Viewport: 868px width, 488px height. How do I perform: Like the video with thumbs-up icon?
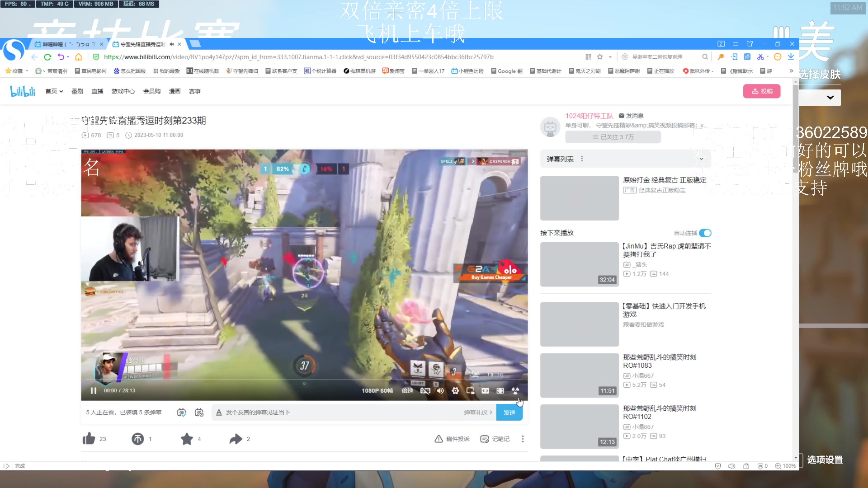tap(89, 439)
